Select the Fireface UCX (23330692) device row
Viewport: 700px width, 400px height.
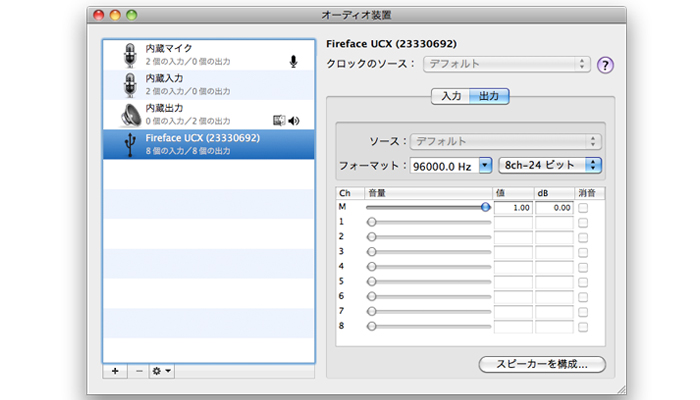click(x=208, y=145)
